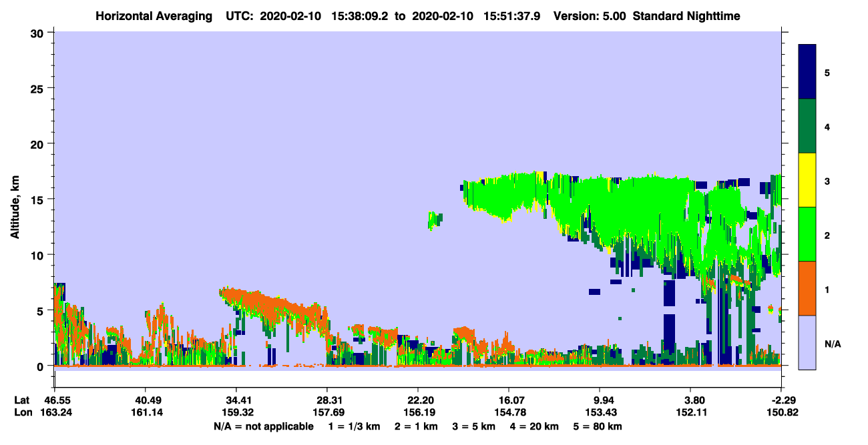Click longitude value '152.11'
The image size is (868, 445).
[690, 413]
